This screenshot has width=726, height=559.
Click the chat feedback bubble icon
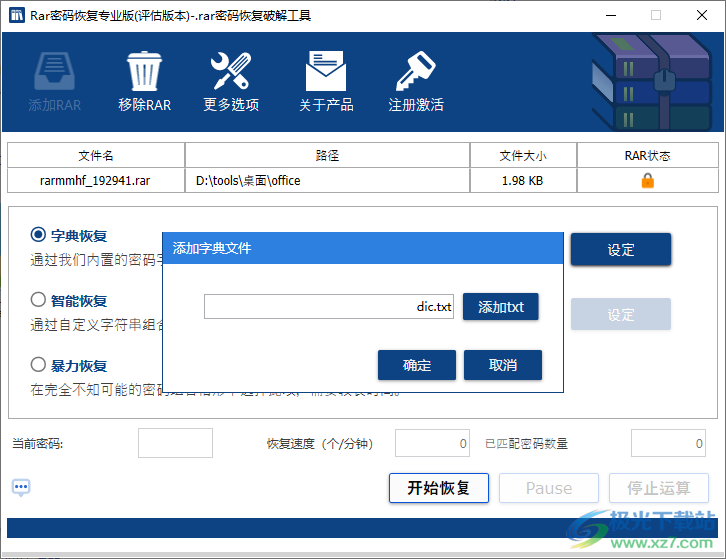(x=21, y=487)
